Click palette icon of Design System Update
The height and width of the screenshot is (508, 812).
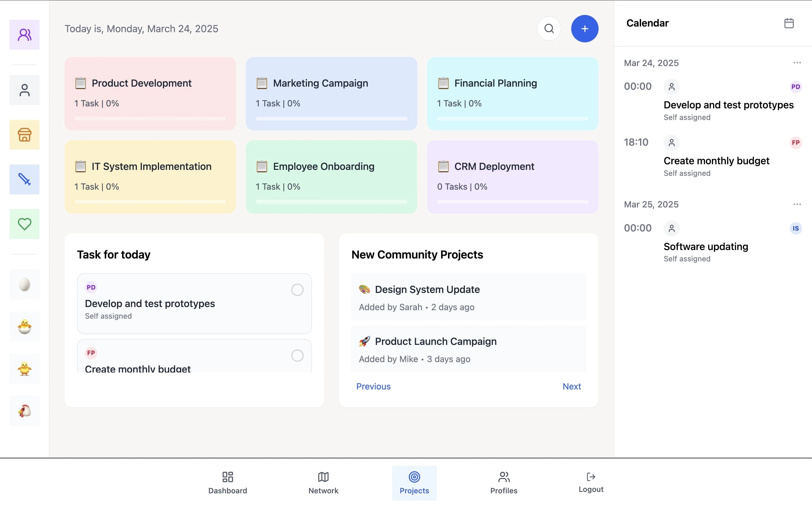point(364,289)
